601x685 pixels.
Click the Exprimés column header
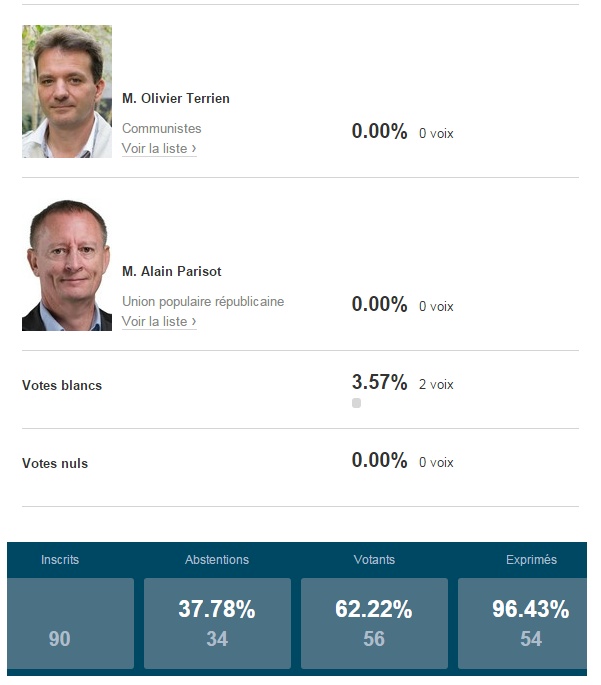pyautogui.click(x=532, y=560)
